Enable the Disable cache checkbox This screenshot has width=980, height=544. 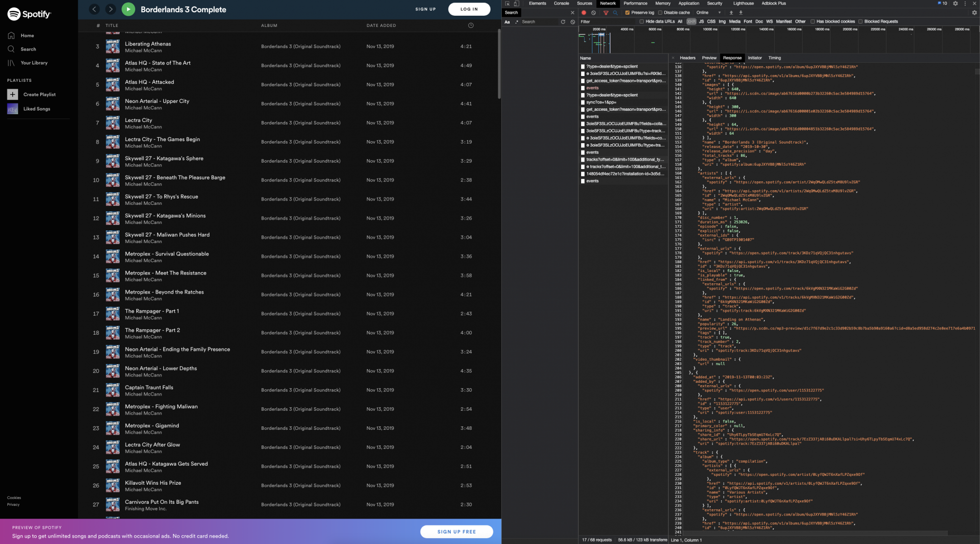coord(660,13)
